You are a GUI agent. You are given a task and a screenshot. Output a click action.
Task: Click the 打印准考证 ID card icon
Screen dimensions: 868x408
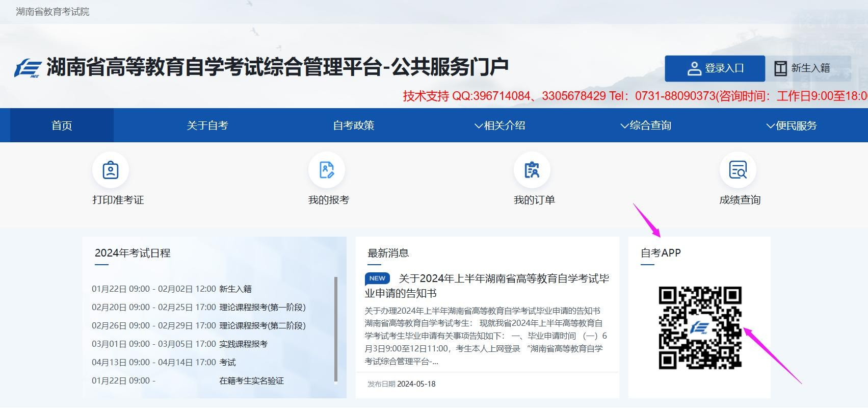pos(111,170)
